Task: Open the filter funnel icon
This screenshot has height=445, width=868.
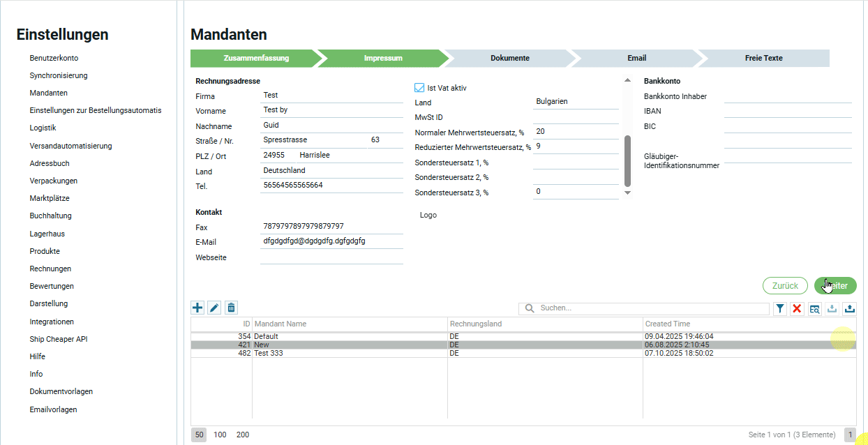Action: [780, 308]
